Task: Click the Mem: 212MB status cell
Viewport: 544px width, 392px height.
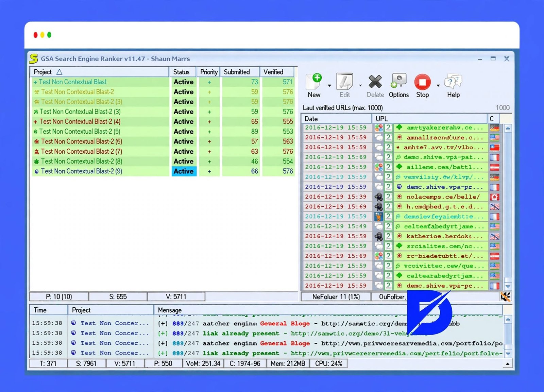Action: [288, 363]
